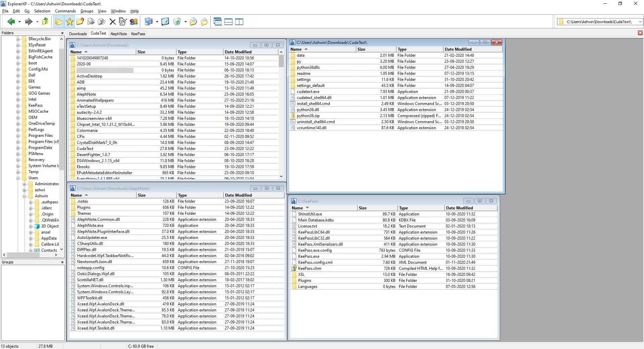Close the Folders panel with X
Image resolution: width=644 pixels, height=349 pixels.
pyautogui.click(x=62, y=33)
